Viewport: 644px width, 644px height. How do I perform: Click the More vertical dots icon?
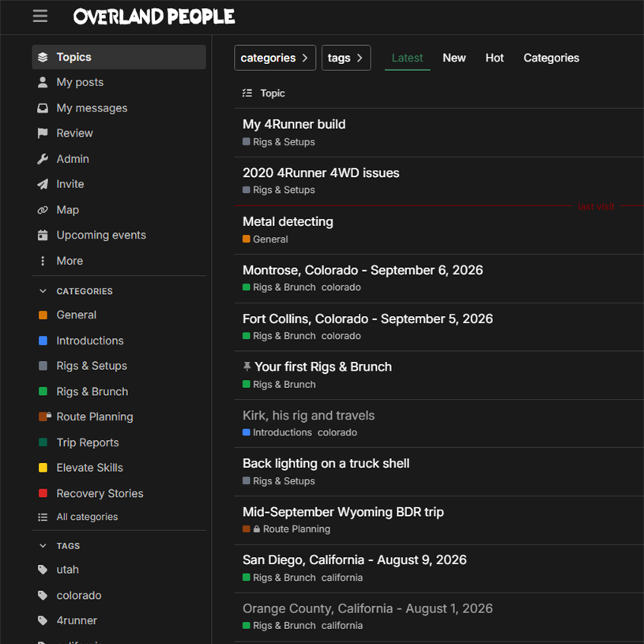click(43, 261)
